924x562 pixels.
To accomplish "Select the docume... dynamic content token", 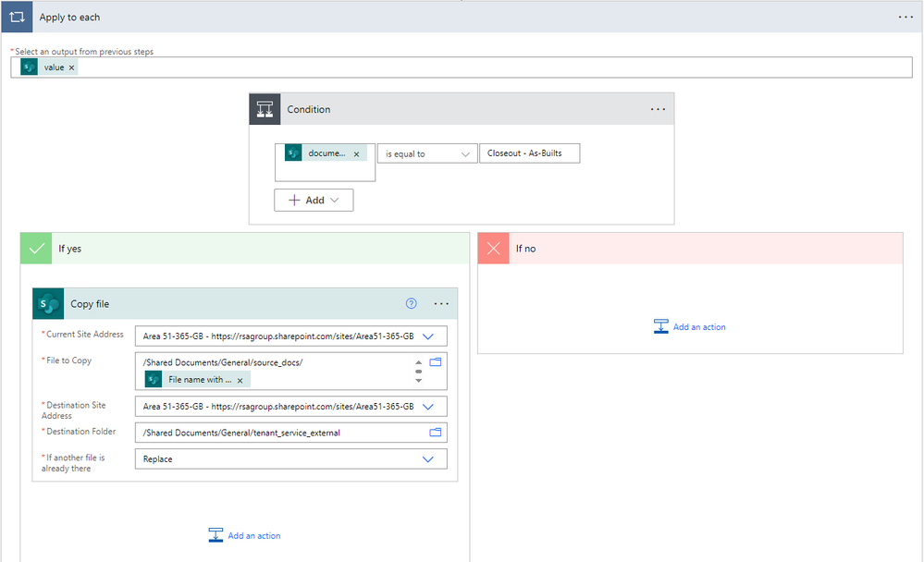I will [x=326, y=153].
